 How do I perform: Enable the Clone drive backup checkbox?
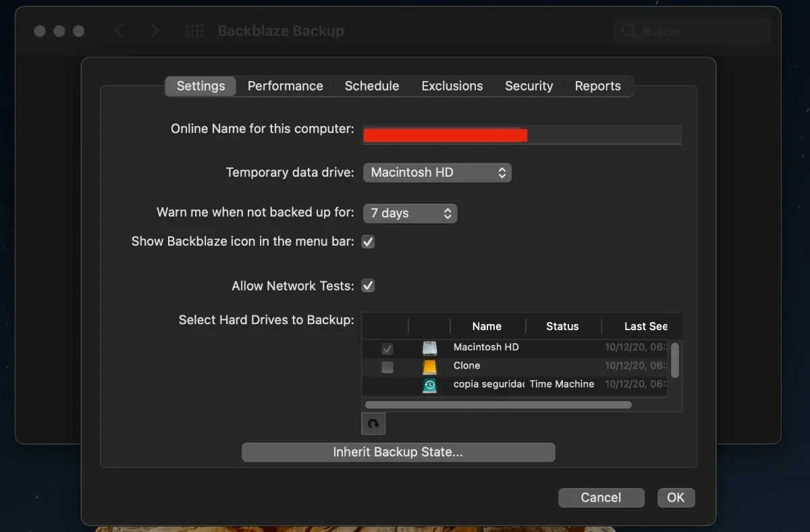pyautogui.click(x=387, y=367)
